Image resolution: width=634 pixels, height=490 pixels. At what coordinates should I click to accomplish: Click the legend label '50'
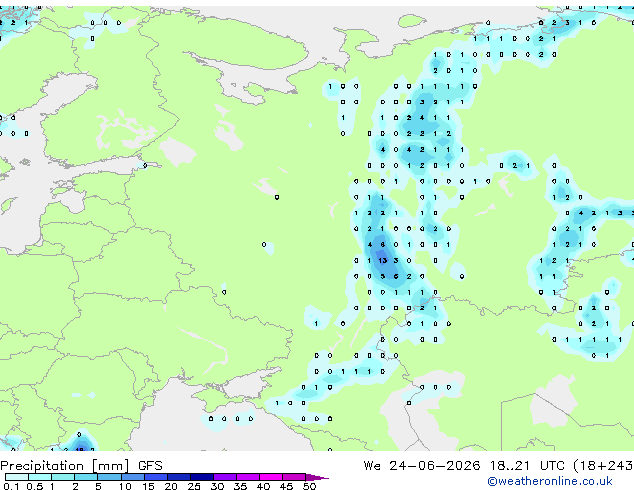(309, 486)
